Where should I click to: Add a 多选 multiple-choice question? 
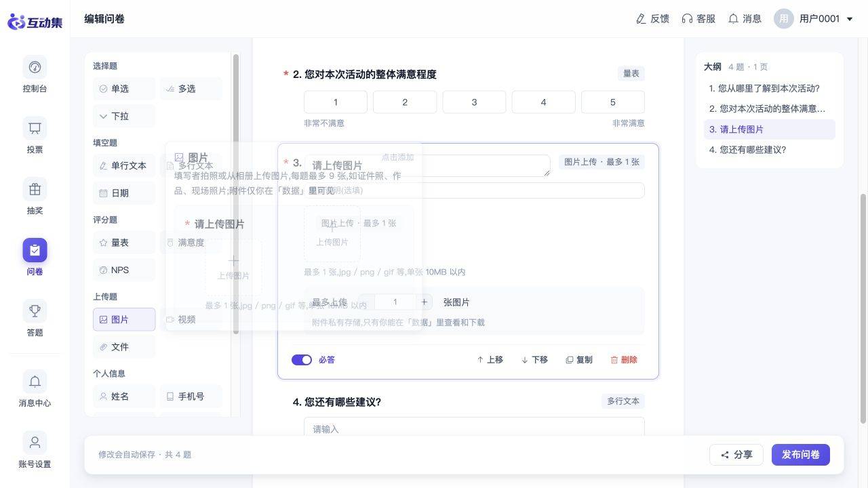tap(191, 89)
